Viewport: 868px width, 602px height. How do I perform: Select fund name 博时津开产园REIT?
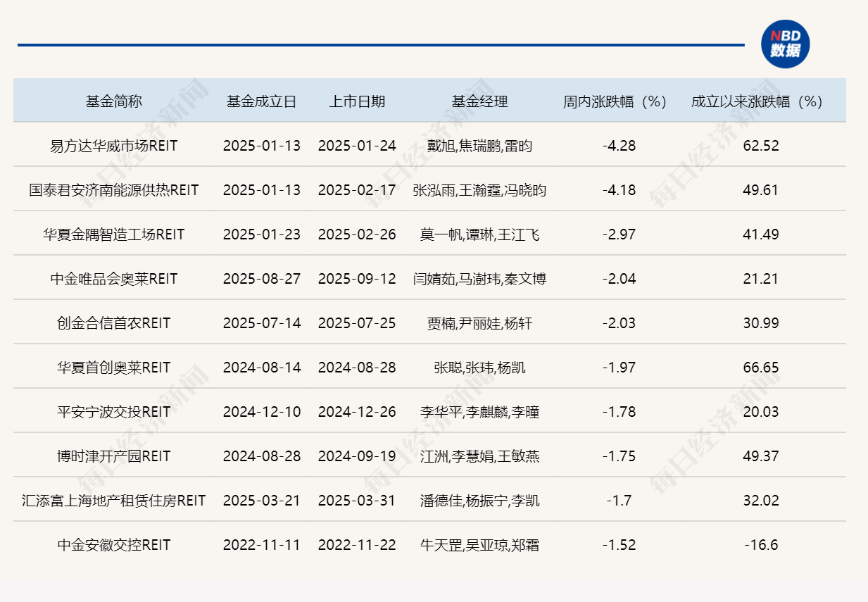click(114, 456)
